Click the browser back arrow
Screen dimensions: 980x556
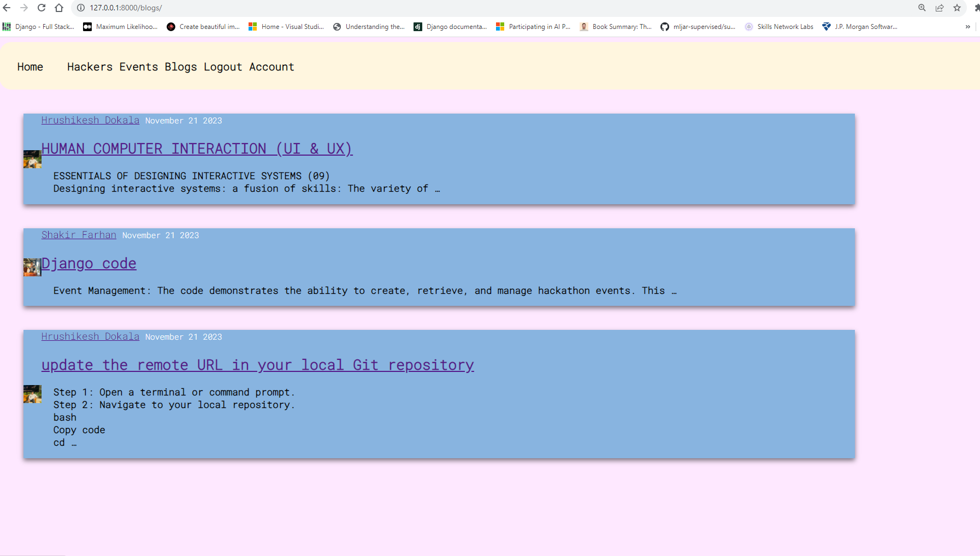pos(7,8)
